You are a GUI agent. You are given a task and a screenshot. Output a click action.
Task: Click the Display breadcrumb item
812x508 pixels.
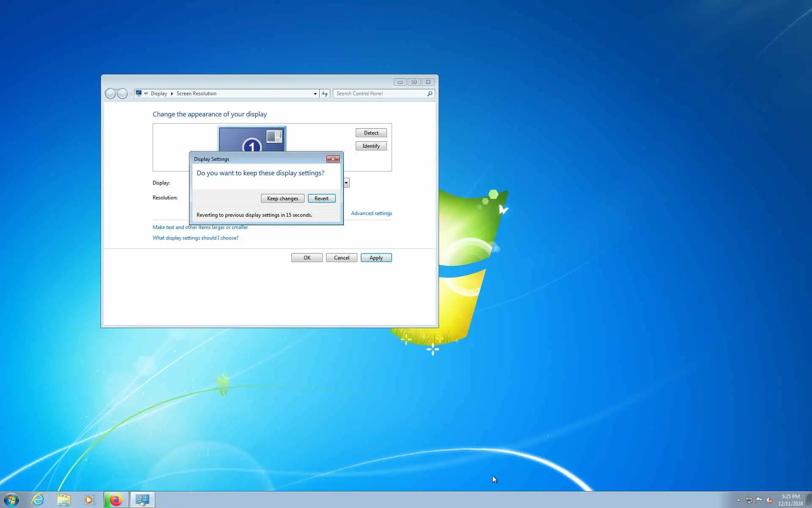(159, 94)
